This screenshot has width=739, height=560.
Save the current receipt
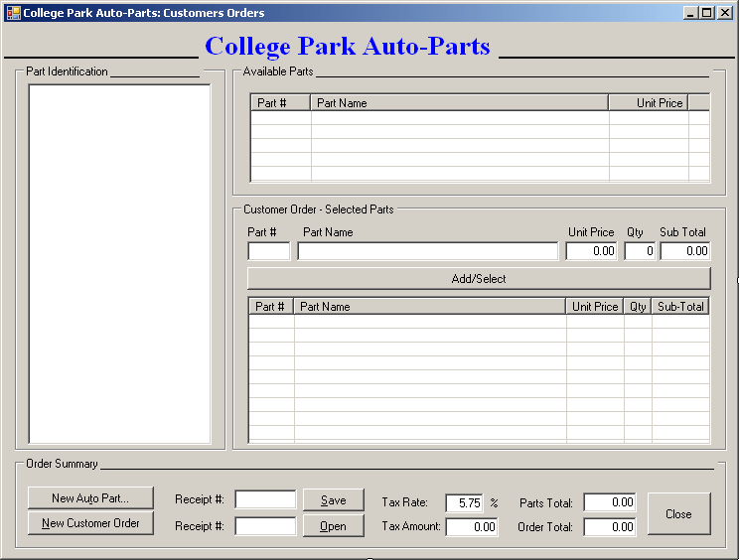(x=333, y=499)
